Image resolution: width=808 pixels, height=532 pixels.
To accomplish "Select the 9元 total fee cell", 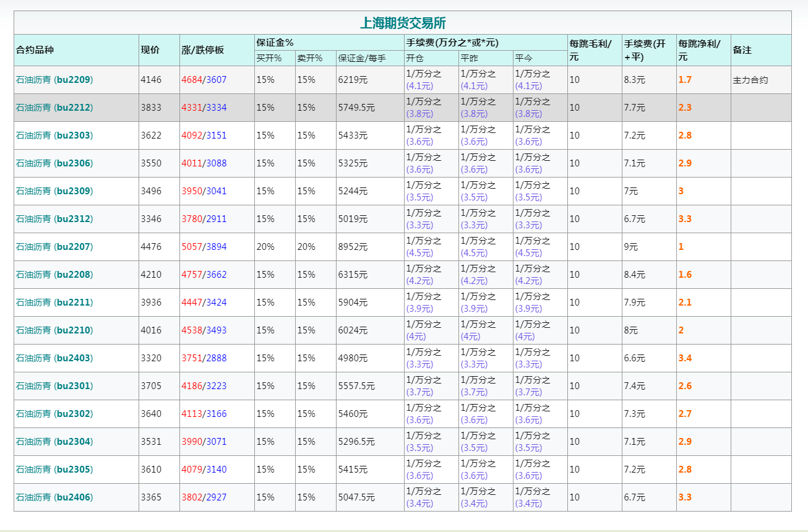I will tap(631, 247).
